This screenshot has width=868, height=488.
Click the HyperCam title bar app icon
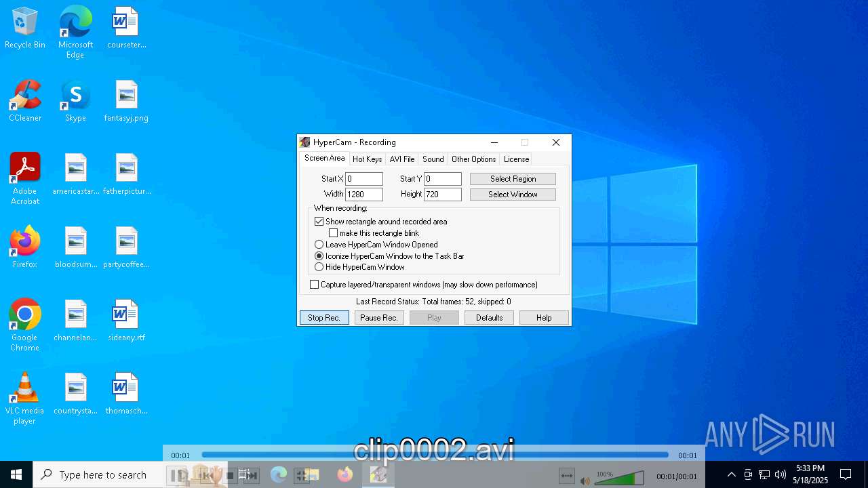(x=305, y=142)
